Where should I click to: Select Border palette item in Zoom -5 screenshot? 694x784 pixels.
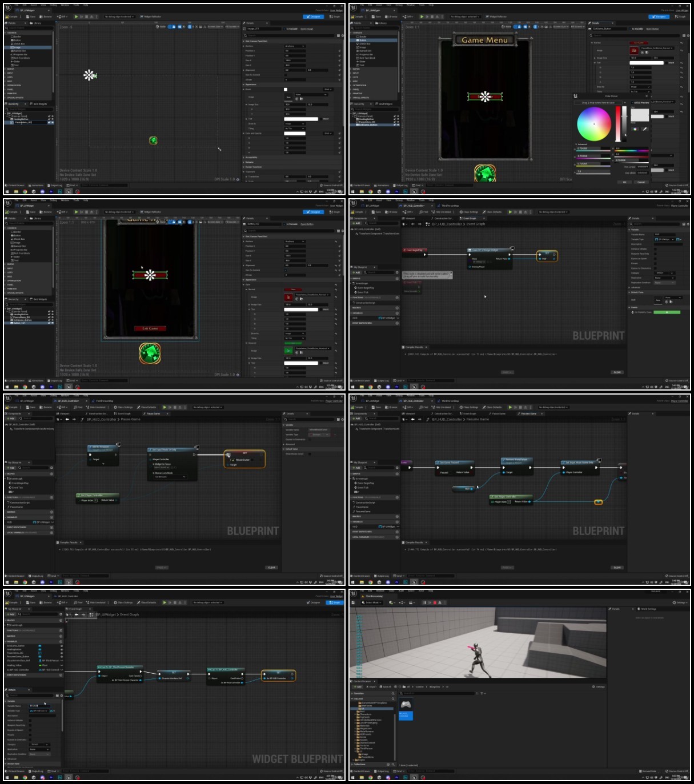17,37
